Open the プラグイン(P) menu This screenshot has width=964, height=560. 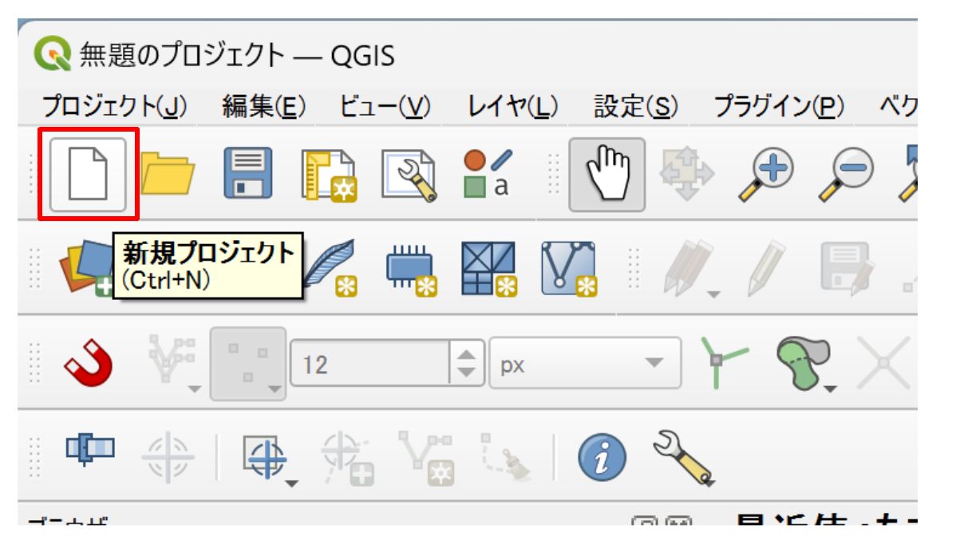[x=779, y=105]
